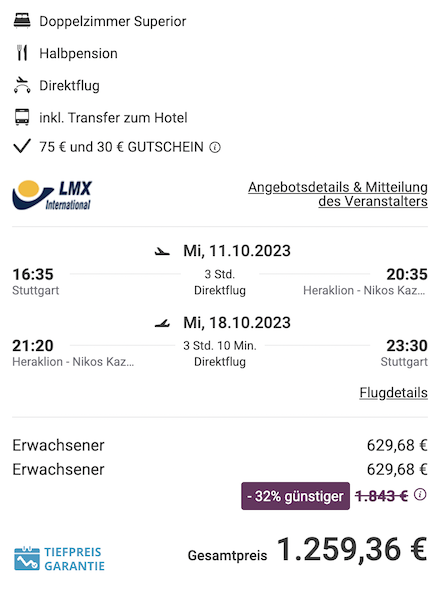Click the -32% günstiger badge
Viewport: 440px width, 589px height.
coord(295,496)
